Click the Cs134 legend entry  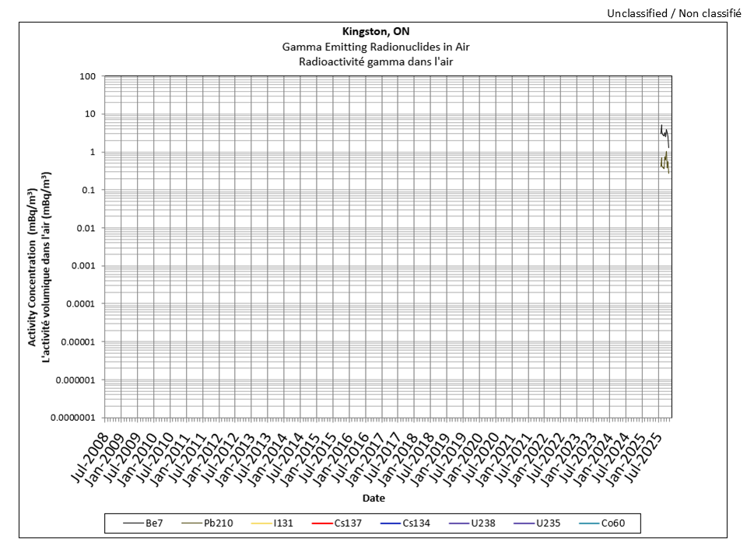tap(417, 523)
